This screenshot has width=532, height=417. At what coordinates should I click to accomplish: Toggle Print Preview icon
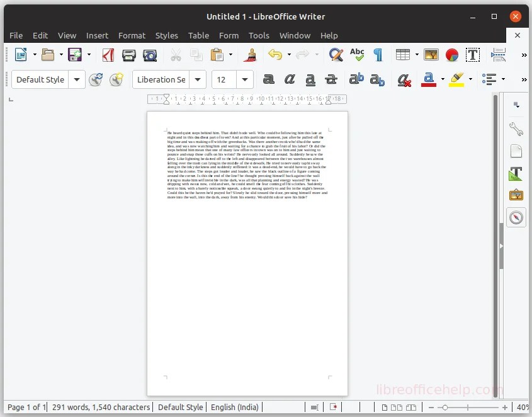coord(150,55)
